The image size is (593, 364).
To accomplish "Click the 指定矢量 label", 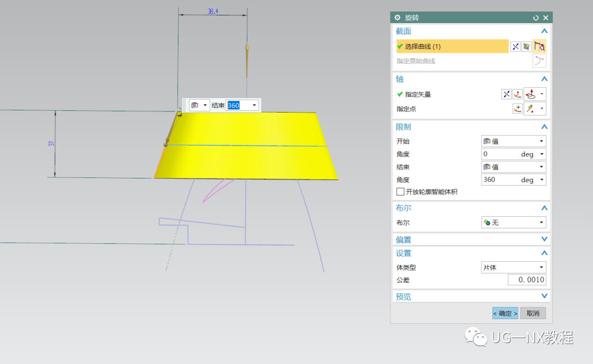I will [x=418, y=94].
